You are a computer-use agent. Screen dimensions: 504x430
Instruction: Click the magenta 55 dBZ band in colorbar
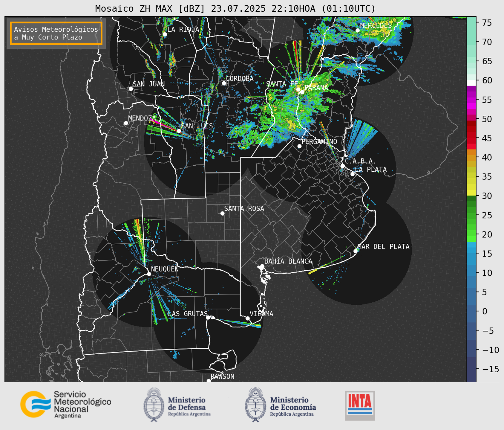[471, 100]
